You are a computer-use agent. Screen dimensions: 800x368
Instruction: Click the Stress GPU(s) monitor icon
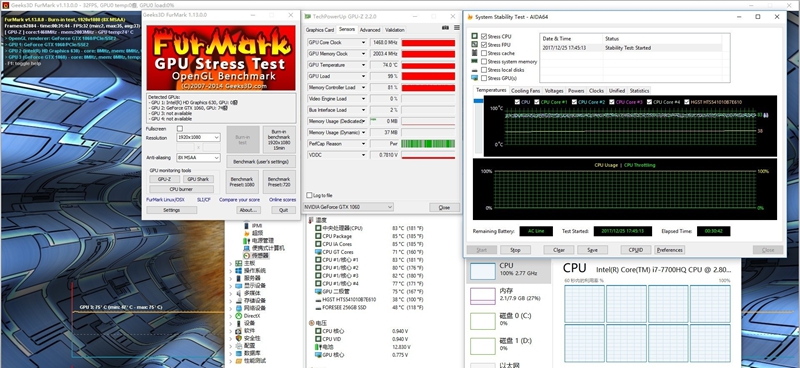[x=474, y=78]
